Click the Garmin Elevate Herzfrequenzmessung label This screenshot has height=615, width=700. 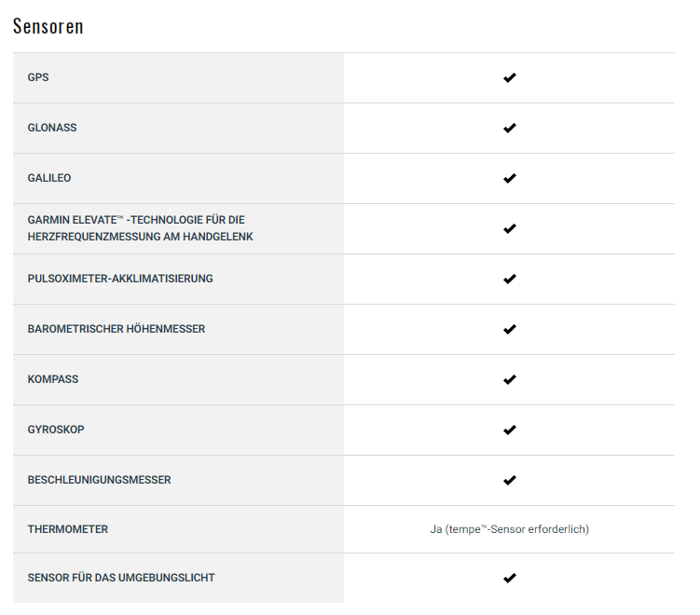140,228
